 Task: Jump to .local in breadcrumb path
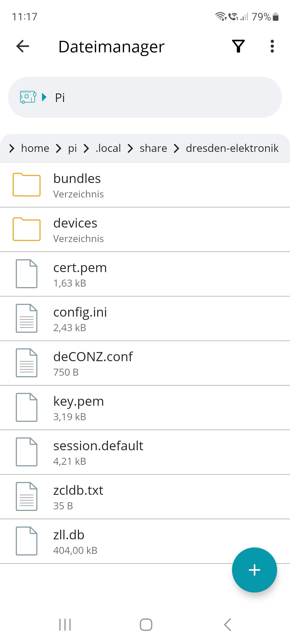pyautogui.click(x=108, y=148)
